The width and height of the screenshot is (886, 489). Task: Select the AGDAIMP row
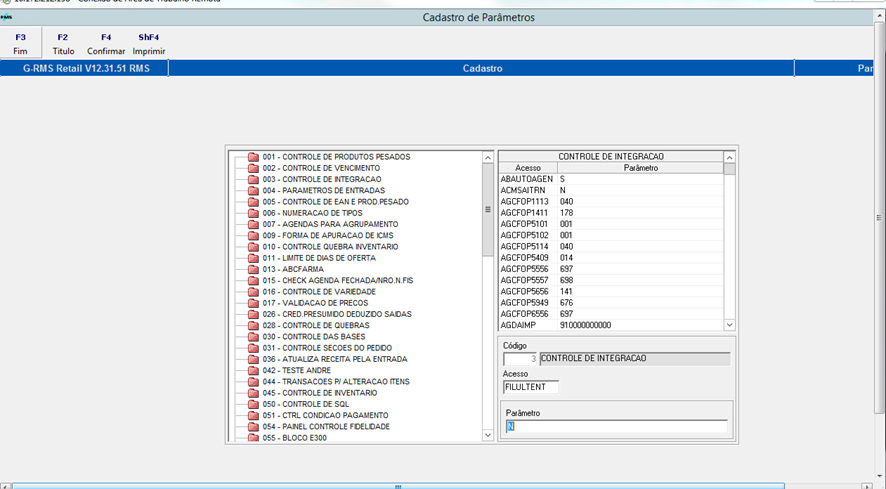tap(611, 325)
